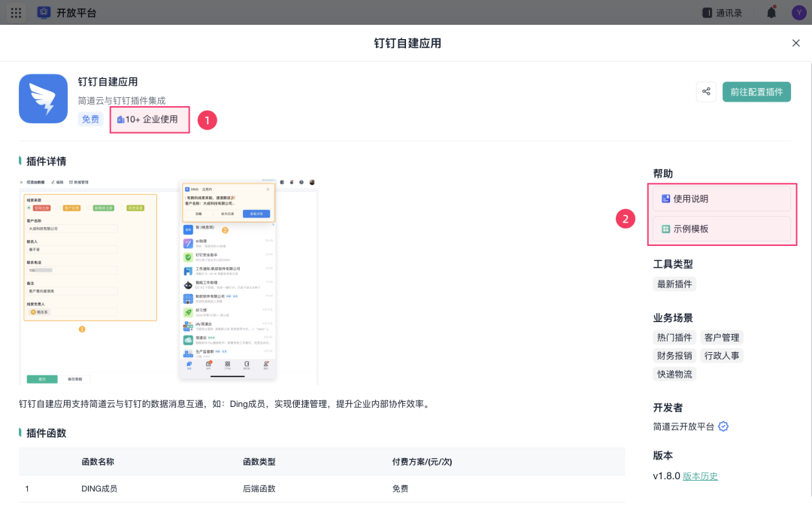Click the v1.8.0 version text
Viewport: 812px width, 510px height.
point(666,476)
